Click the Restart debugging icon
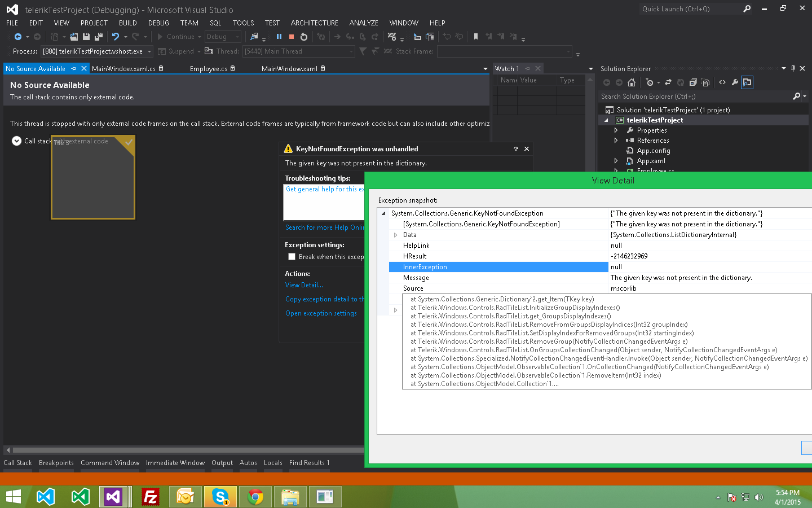The image size is (812, 508). coord(304,37)
